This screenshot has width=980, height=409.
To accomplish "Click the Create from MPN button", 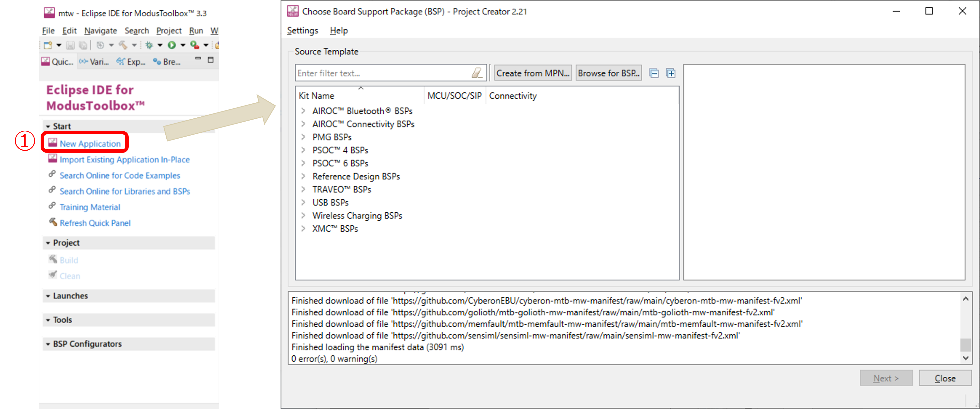I will coord(533,73).
